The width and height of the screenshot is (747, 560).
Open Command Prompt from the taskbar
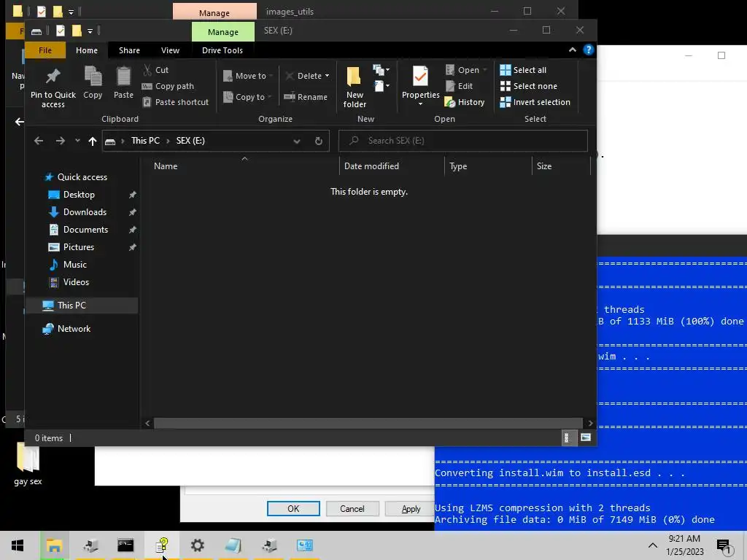tap(125, 545)
